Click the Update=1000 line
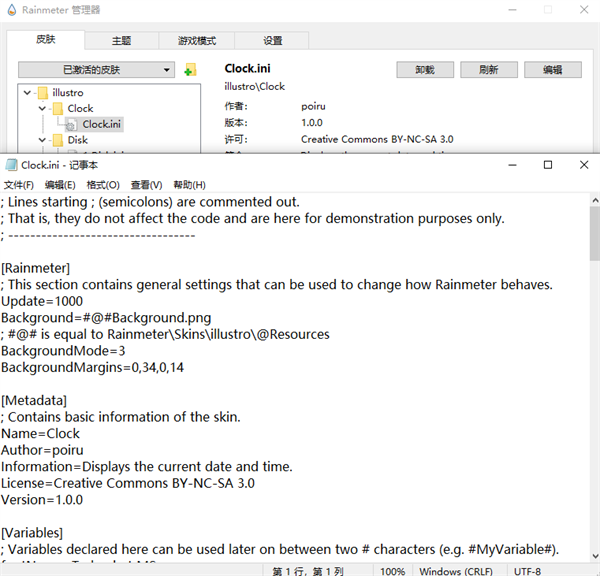Image resolution: width=600 pixels, height=576 pixels. pos(42,302)
